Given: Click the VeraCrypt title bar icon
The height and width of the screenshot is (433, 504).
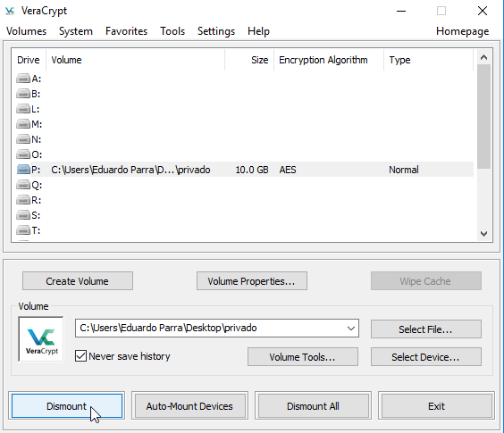Looking at the screenshot, I should pos(10,12).
